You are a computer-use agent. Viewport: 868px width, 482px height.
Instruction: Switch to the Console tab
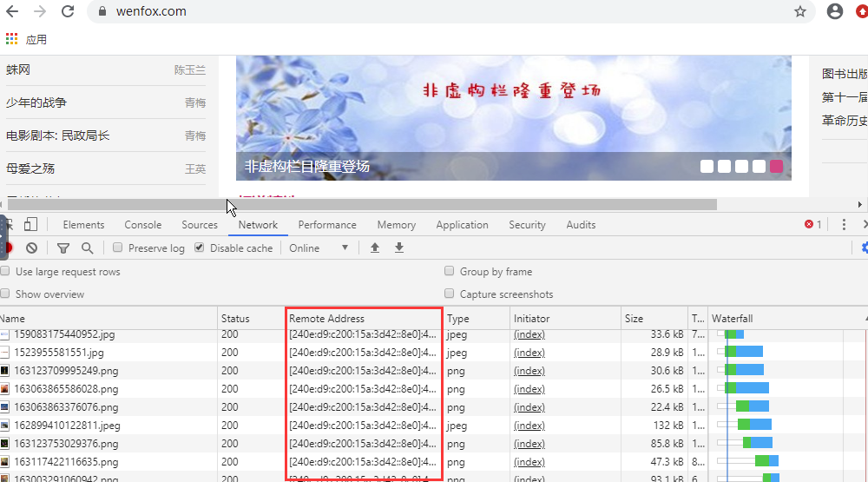click(x=142, y=225)
